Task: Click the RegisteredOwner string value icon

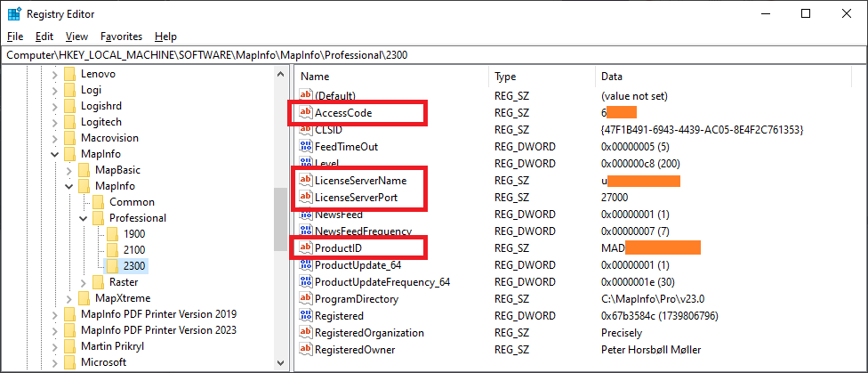Action: [306, 350]
